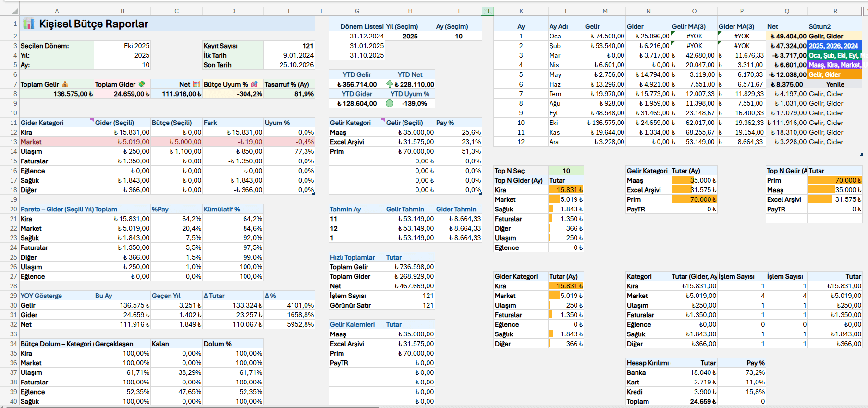Click the orange Prim data bar in Top N Gelir

pyautogui.click(x=834, y=180)
